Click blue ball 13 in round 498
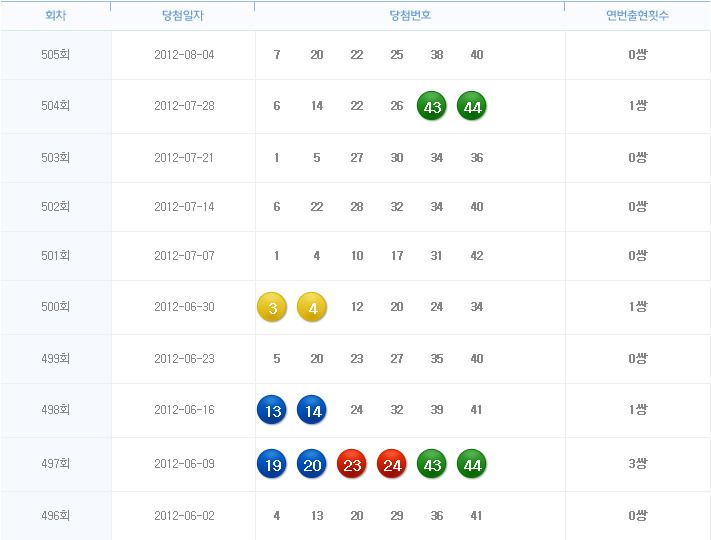Screen dimensions: 711x540 click(x=272, y=410)
